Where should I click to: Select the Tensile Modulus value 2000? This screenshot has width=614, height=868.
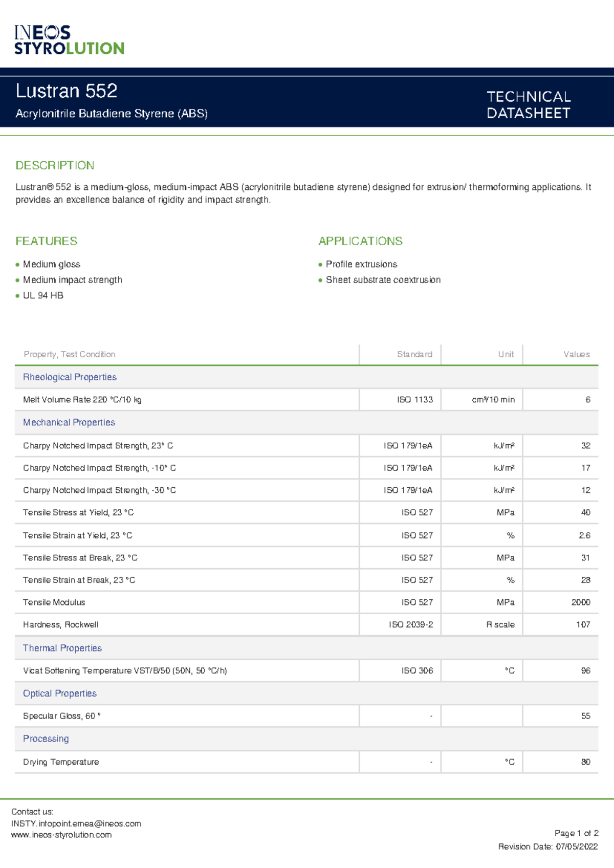pyautogui.click(x=581, y=602)
